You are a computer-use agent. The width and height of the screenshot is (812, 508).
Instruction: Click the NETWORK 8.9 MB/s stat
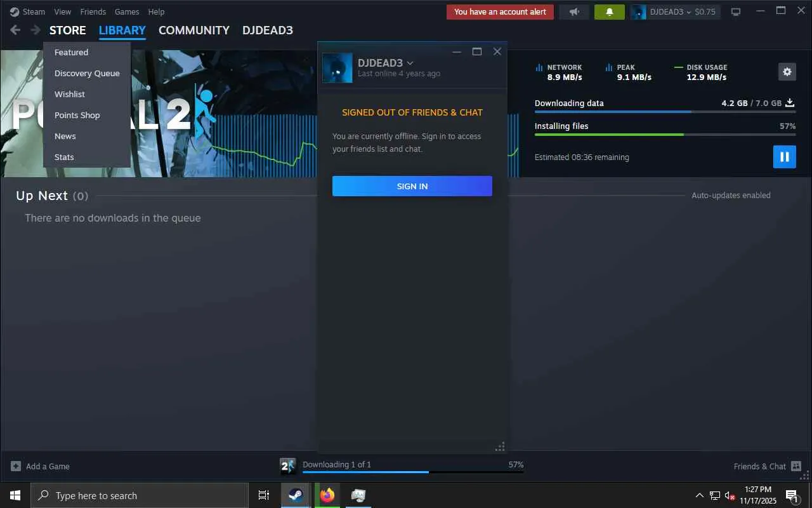(x=559, y=72)
